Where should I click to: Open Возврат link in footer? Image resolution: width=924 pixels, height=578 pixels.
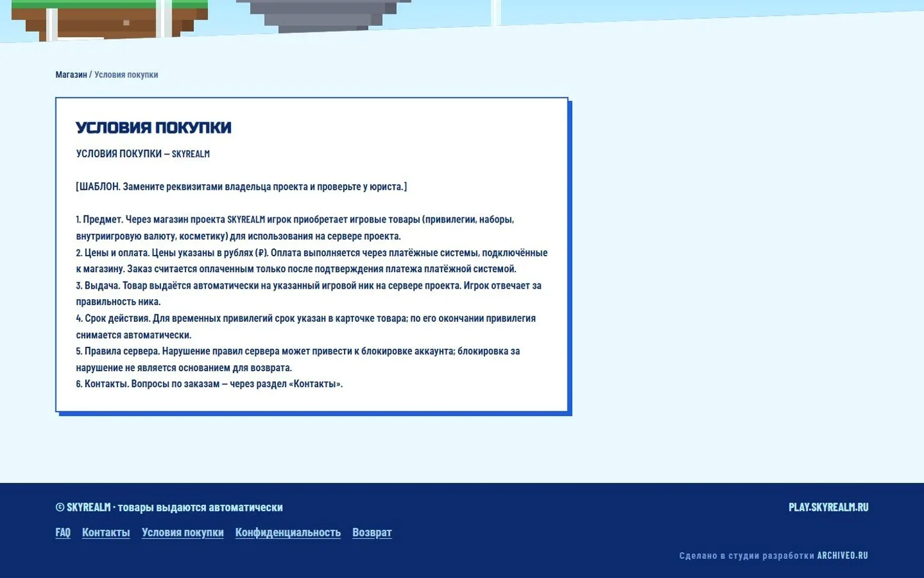[x=372, y=532]
